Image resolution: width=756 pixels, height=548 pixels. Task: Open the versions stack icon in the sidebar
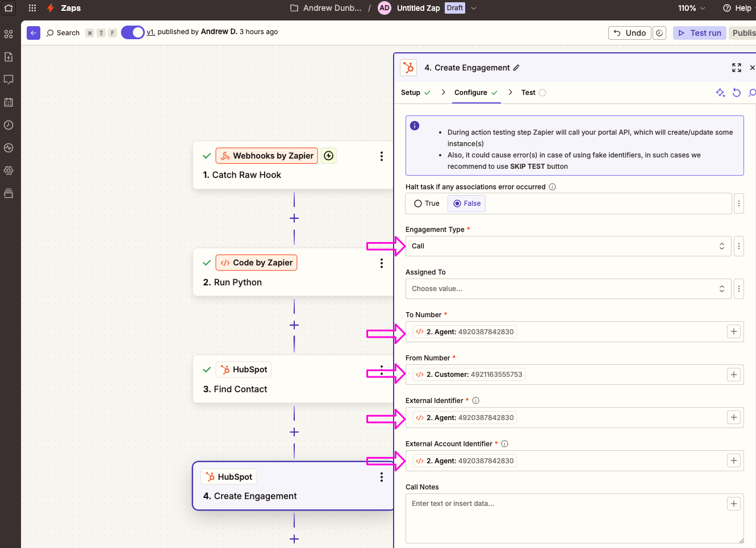click(x=9, y=193)
